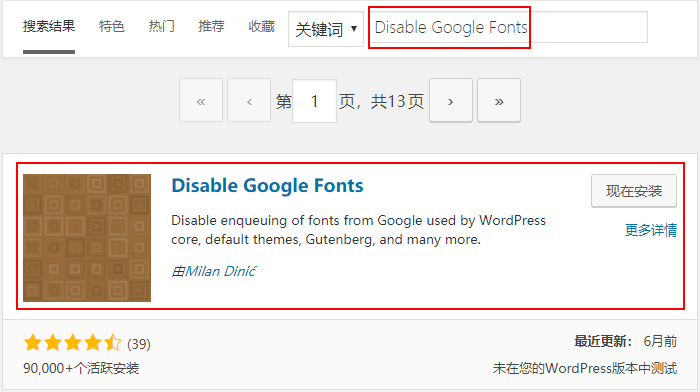Open the Disable Google Fonts title link
700x392 pixels.
(x=267, y=185)
